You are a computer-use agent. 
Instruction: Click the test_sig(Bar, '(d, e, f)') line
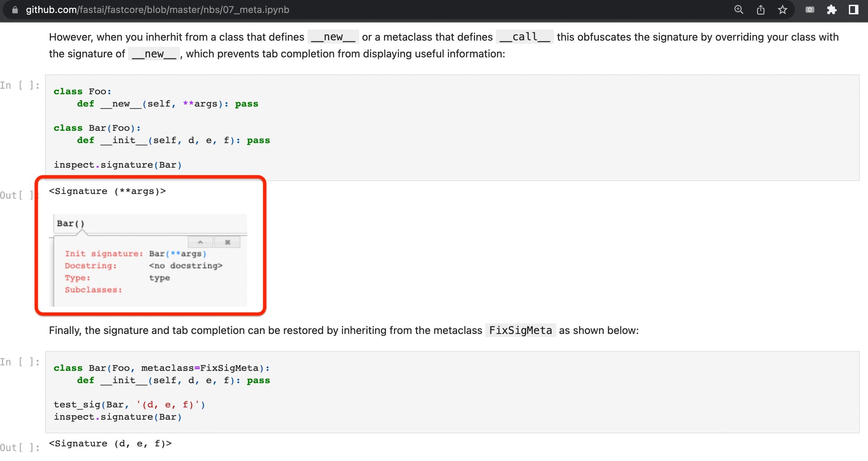pyautogui.click(x=129, y=405)
